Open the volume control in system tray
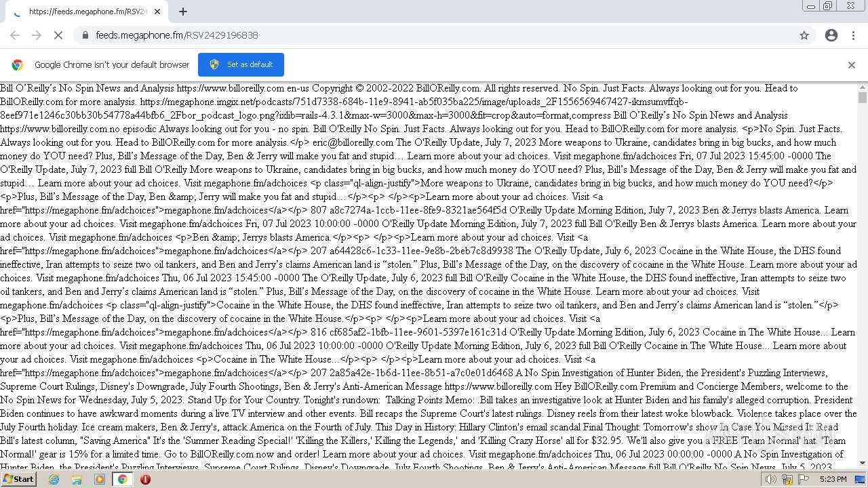The image size is (868, 488). click(x=771, y=479)
